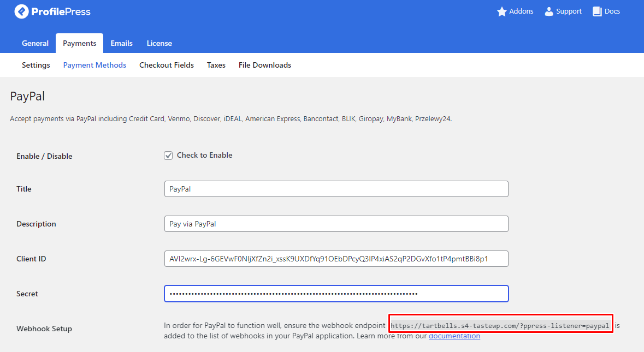
Task: Click the ProfilePress brand name text
Action: click(x=61, y=11)
